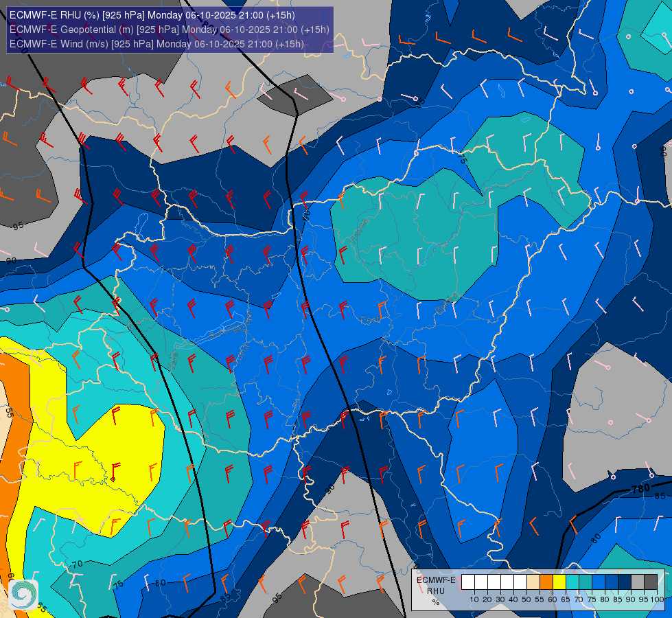Select the peach 50–55 legend swatch
Screen dimensions: 672x618
coord(533,582)
